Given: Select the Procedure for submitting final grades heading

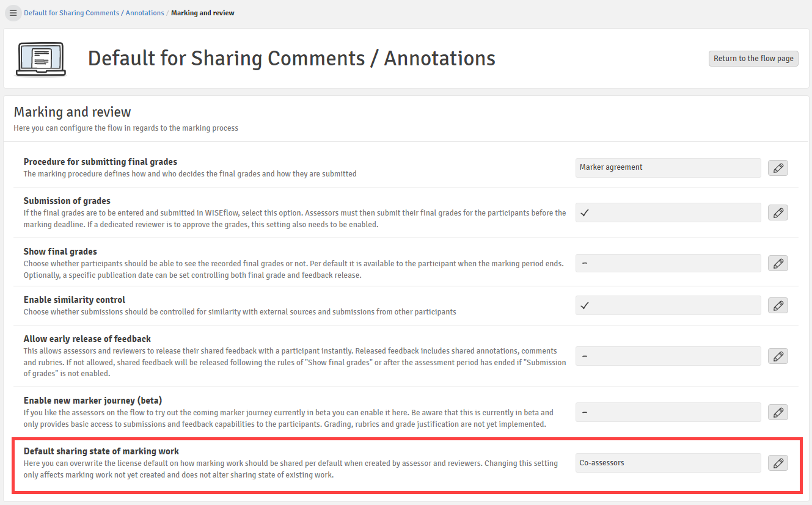Looking at the screenshot, I should click(x=100, y=162).
